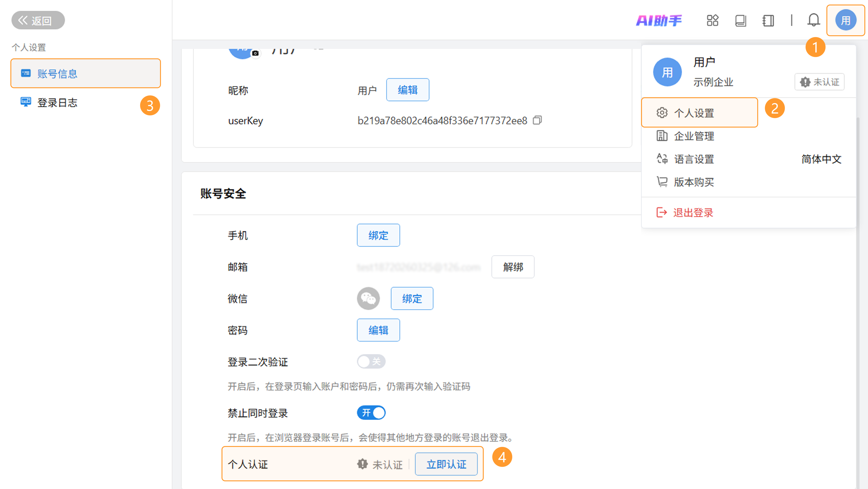
Task: Click the 未认证 badge in the user card
Action: [819, 82]
